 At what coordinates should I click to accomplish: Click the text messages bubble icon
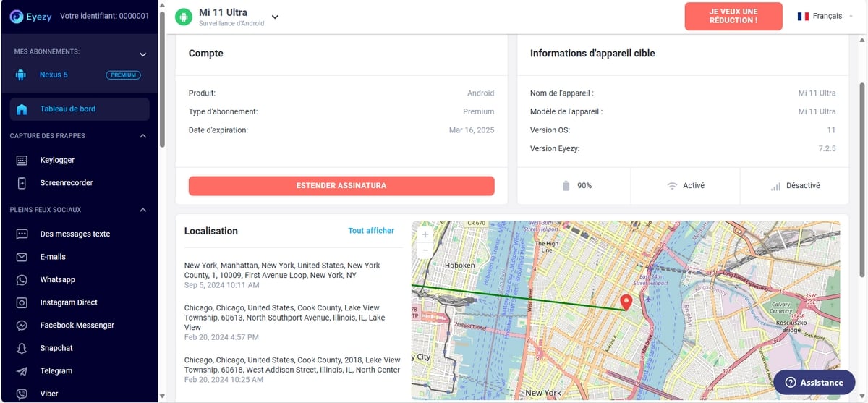(22, 234)
